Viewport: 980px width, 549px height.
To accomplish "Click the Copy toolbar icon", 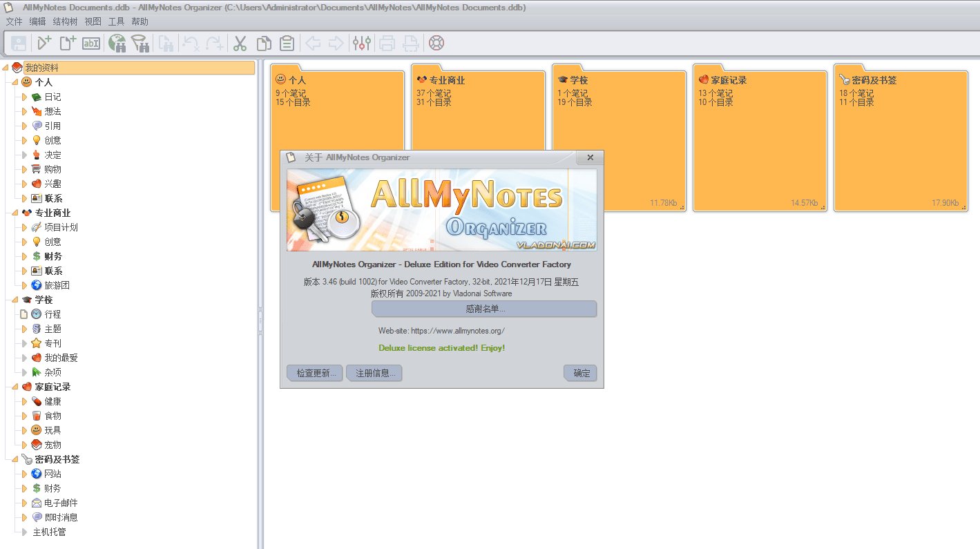I will click(x=263, y=44).
